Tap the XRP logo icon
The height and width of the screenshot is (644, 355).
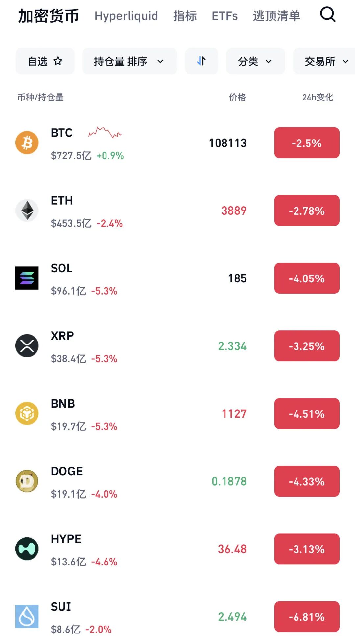pos(27,345)
